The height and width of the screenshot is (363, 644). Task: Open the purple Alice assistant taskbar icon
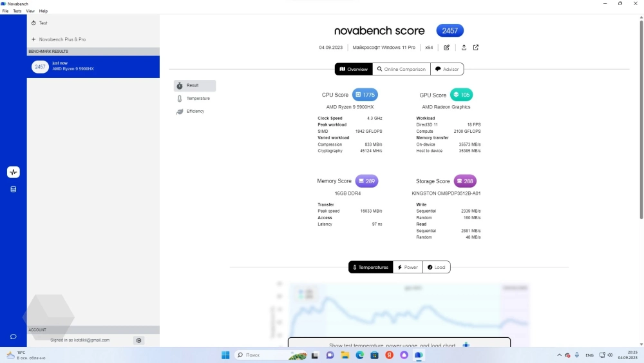pos(404,355)
